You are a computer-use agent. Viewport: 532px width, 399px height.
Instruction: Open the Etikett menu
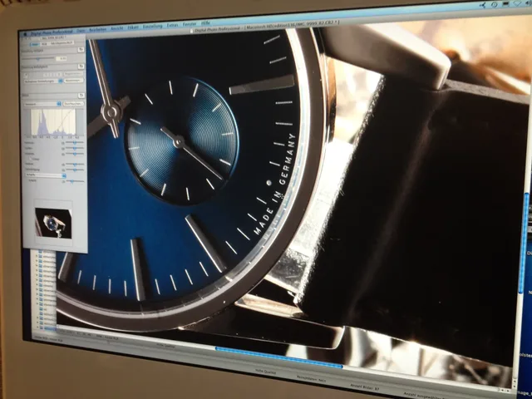point(133,27)
